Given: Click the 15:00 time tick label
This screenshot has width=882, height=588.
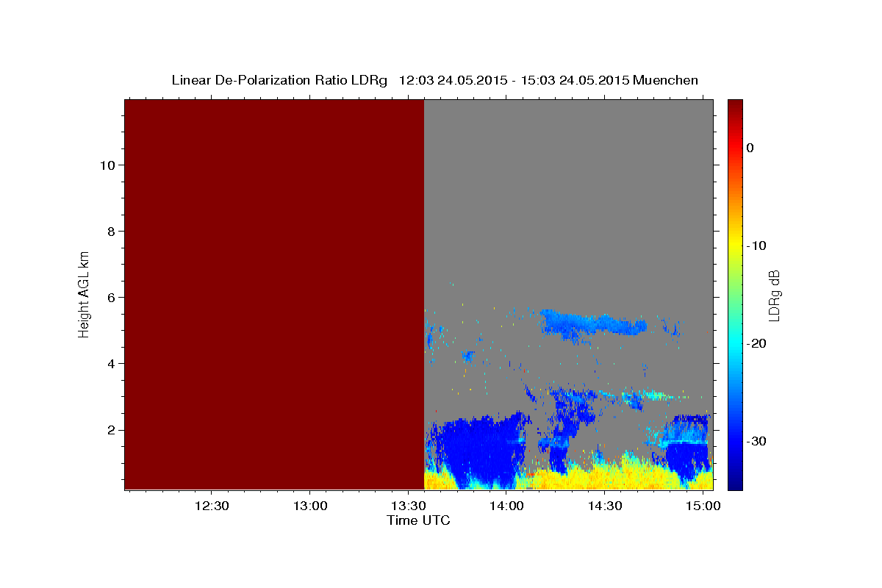Looking at the screenshot, I should coord(703,506).
